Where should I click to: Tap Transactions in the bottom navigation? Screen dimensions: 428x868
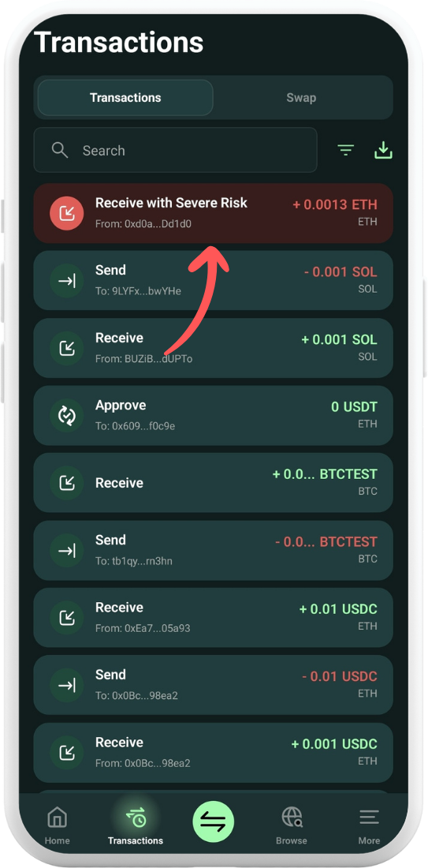click(x=136, y=825)
